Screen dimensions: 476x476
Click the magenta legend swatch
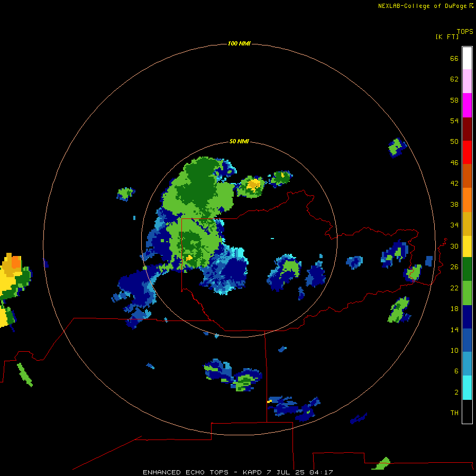click(x=467, y=105)
